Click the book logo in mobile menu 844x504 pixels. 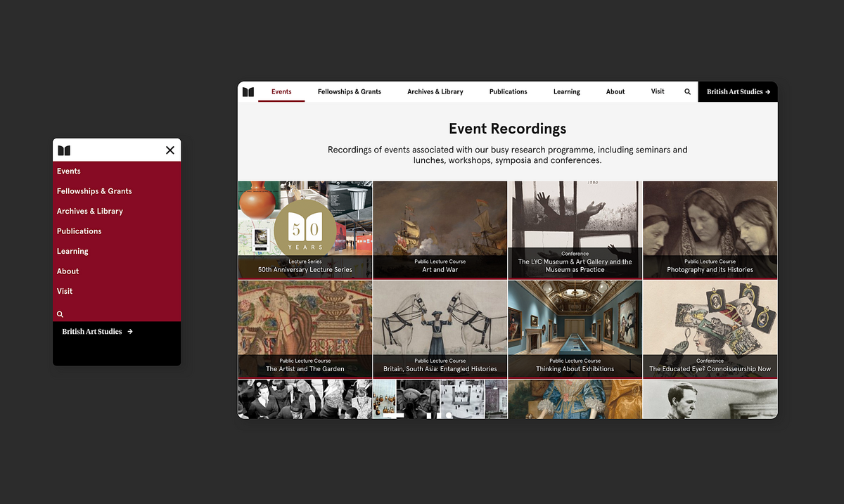[64, 150]
